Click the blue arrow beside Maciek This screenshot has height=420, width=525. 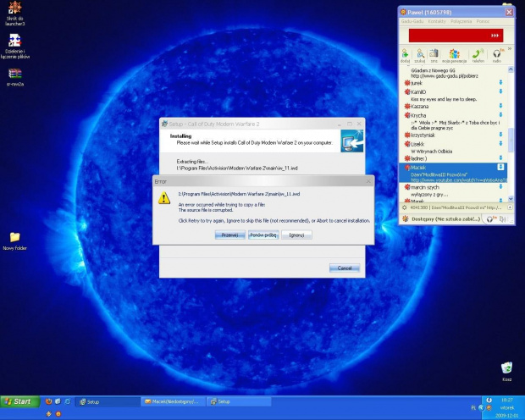point(500,167)
